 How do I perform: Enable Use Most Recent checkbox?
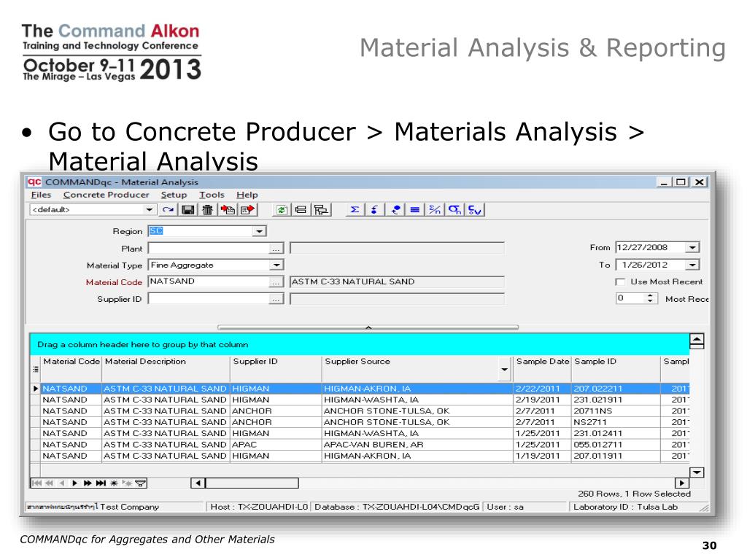click(620, 282)
